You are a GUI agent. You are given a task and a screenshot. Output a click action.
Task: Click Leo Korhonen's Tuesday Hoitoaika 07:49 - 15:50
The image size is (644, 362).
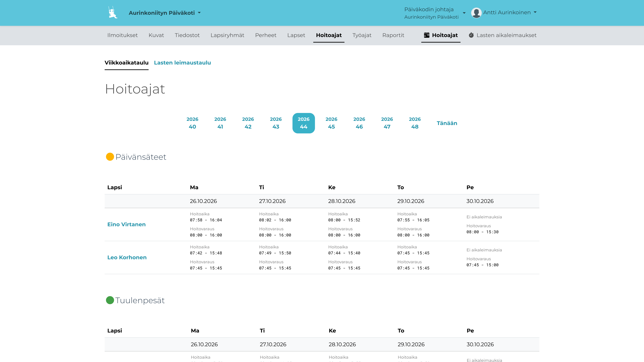point(275,250)
